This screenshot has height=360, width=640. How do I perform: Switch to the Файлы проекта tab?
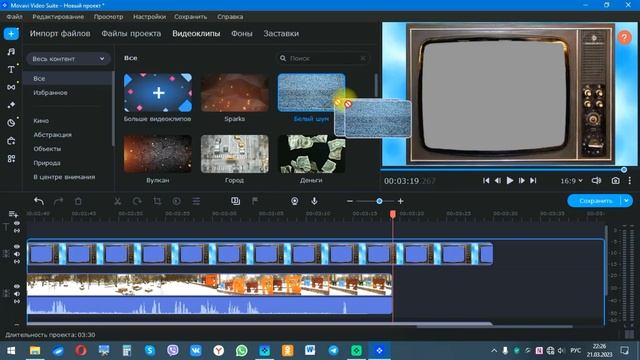tap(131, 33)
